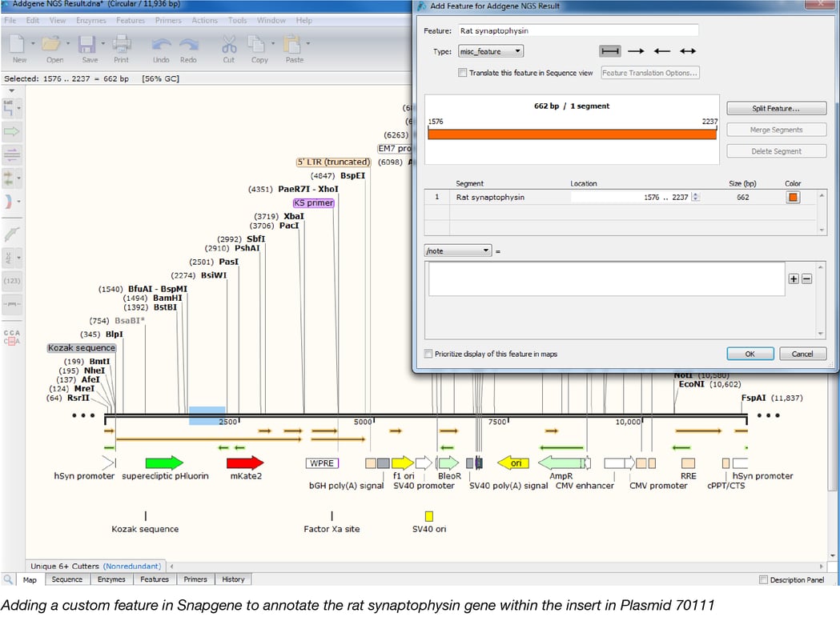
Task: Open the misc_feature Type dropdown
Action: 490,50
